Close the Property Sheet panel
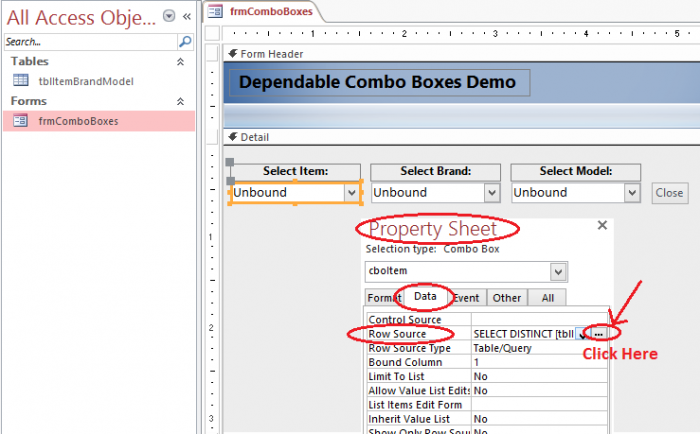Viewport: 700px width, 434px height. click(x=600, y=227)
